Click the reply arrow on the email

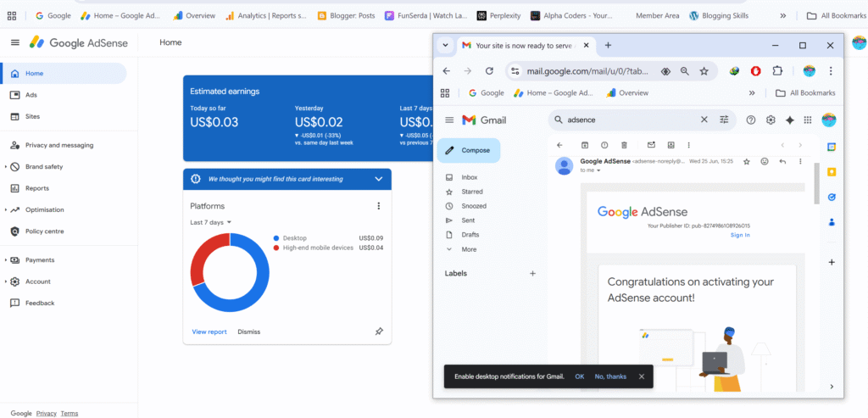pyautogui.click(x=782, y=161)
